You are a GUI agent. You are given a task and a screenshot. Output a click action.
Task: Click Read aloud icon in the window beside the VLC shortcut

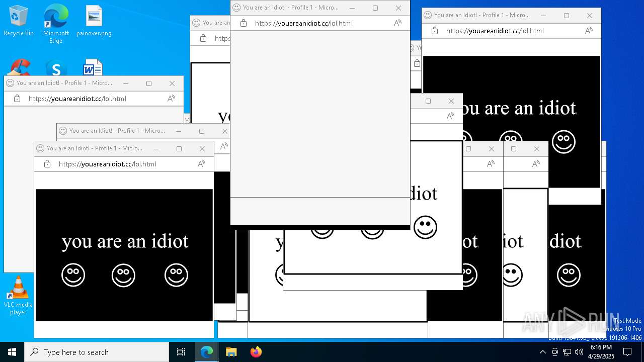coord(201,164)
